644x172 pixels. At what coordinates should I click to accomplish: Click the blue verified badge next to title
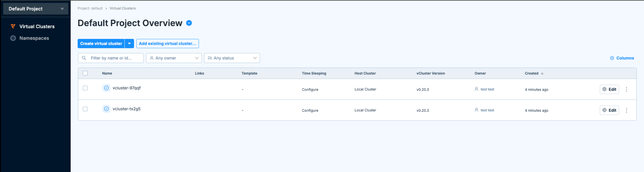pos(189,23)
